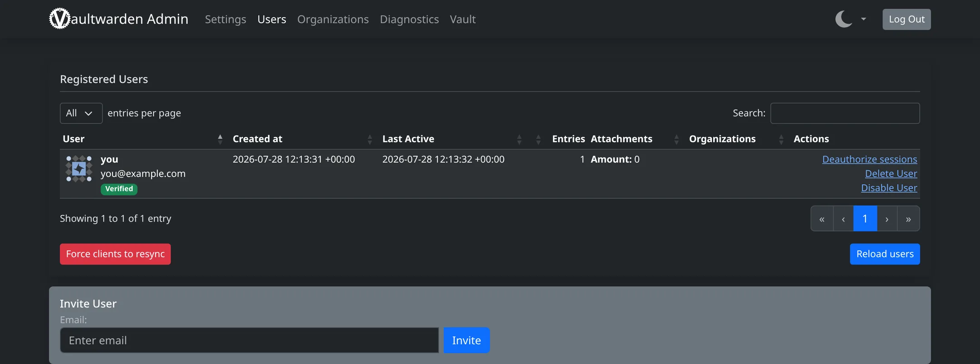Sort table by User column

tap(143, 139)
